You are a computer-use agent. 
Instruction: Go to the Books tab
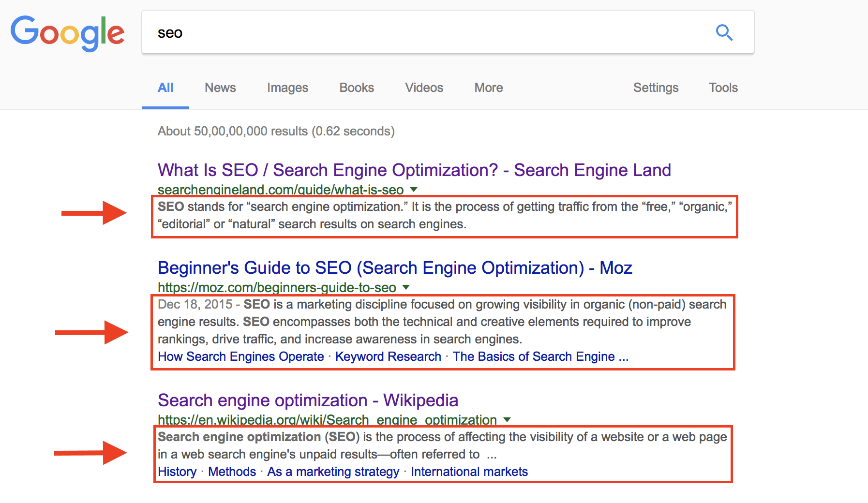(x=357, y=88)
